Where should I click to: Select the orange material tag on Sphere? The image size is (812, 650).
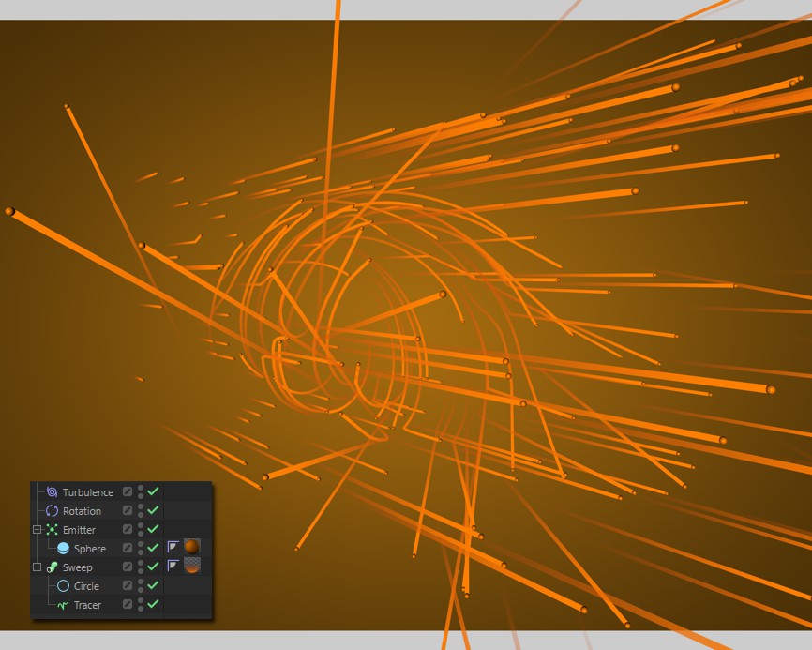click(x=192, y=547)
